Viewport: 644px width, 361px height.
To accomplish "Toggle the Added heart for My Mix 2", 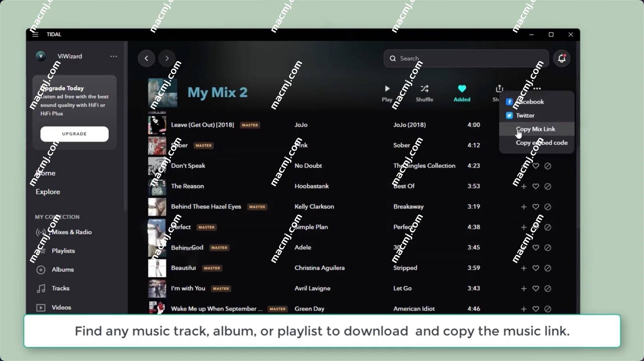I will click(x=462, y=93).
